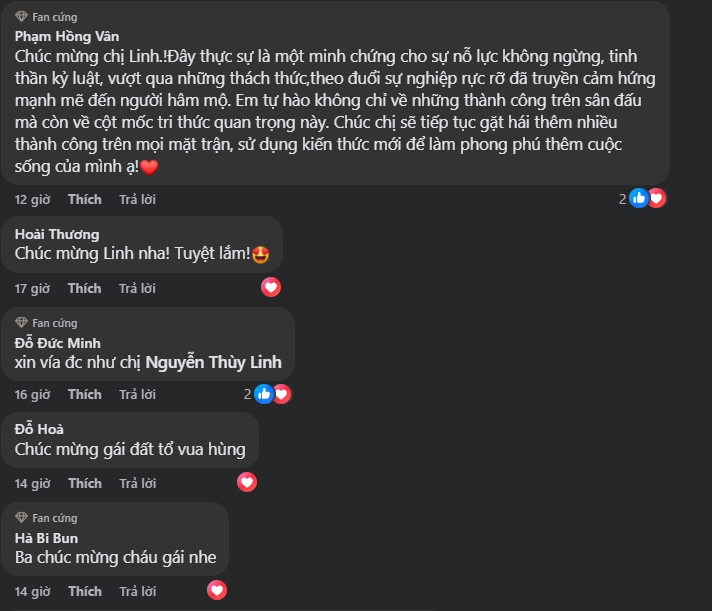Click the 17 giờ timestamp
Image resolution: width=712 pixels, height=611 pixels.
click(x=32, y=288)
